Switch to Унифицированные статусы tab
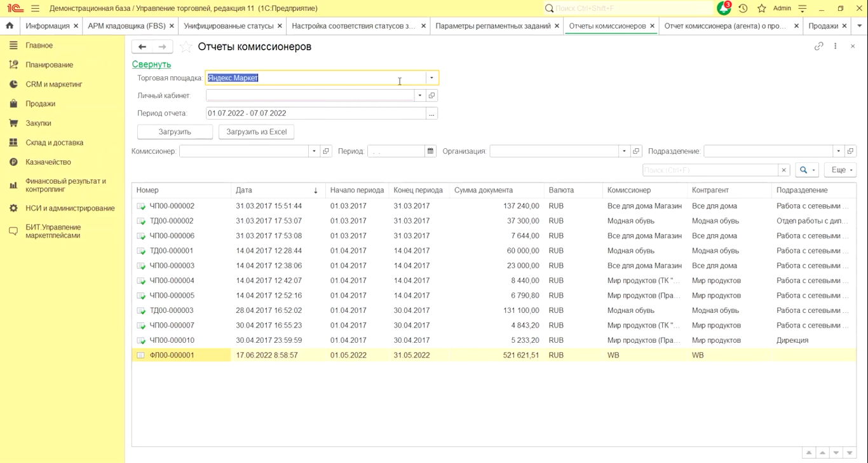The height and width of the screenshot is (463, 868). (228, 26)
